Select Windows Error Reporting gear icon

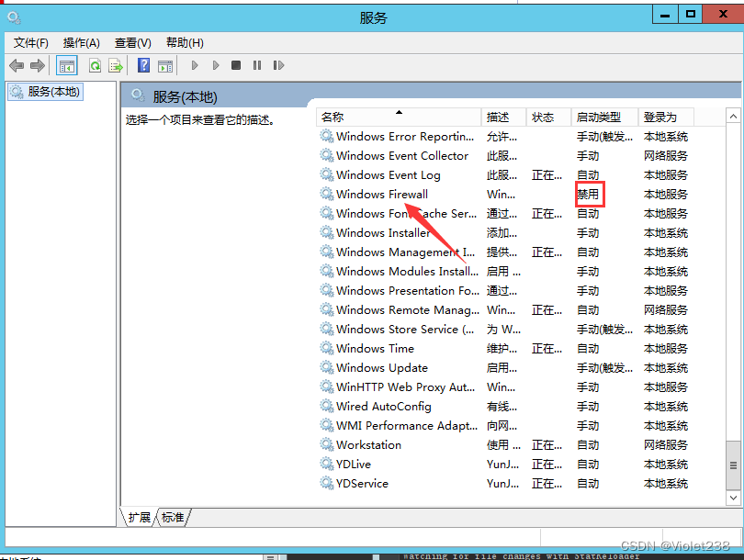tap(326, 136)
